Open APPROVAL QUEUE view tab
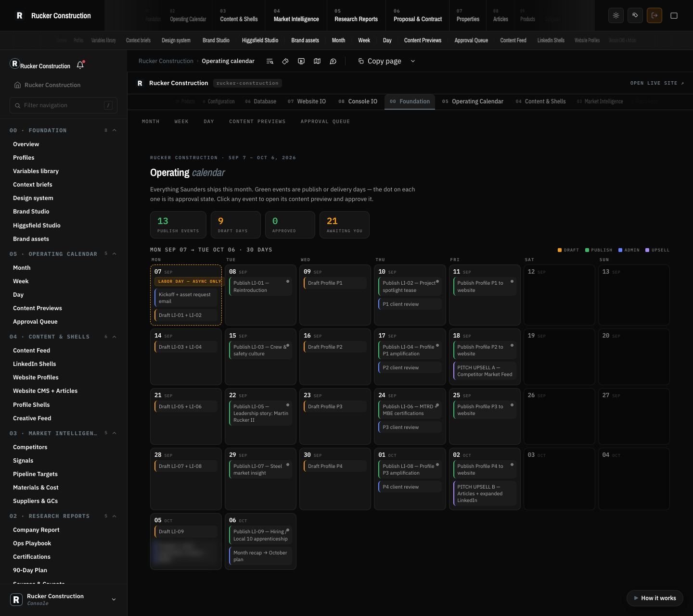Image resolution: width=693 pixels, height=616 pixels. (325, 122)
